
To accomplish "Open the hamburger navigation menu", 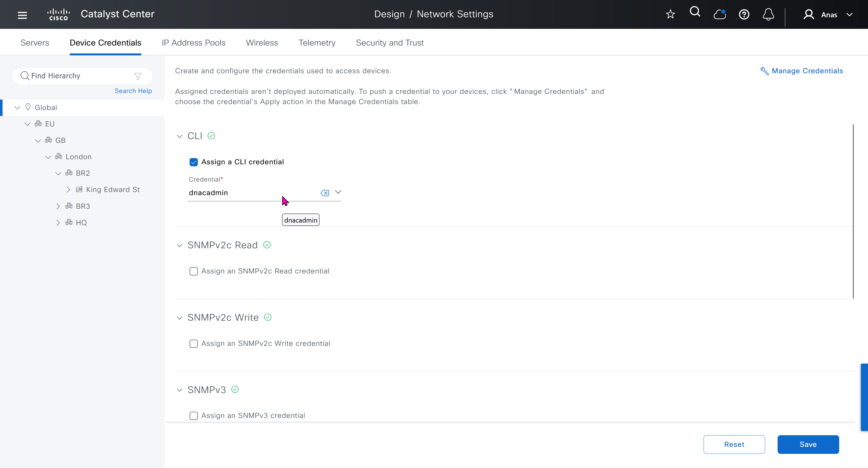I will [22, 15].
